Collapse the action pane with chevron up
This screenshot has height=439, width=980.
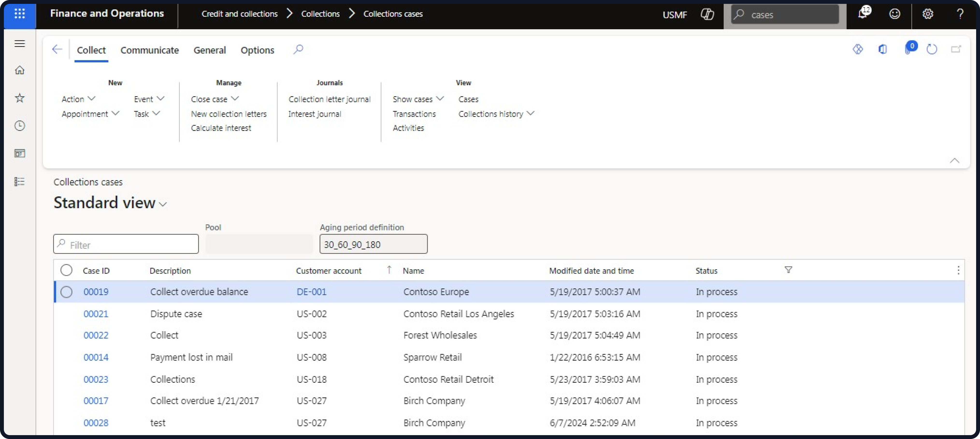point(954,160)
